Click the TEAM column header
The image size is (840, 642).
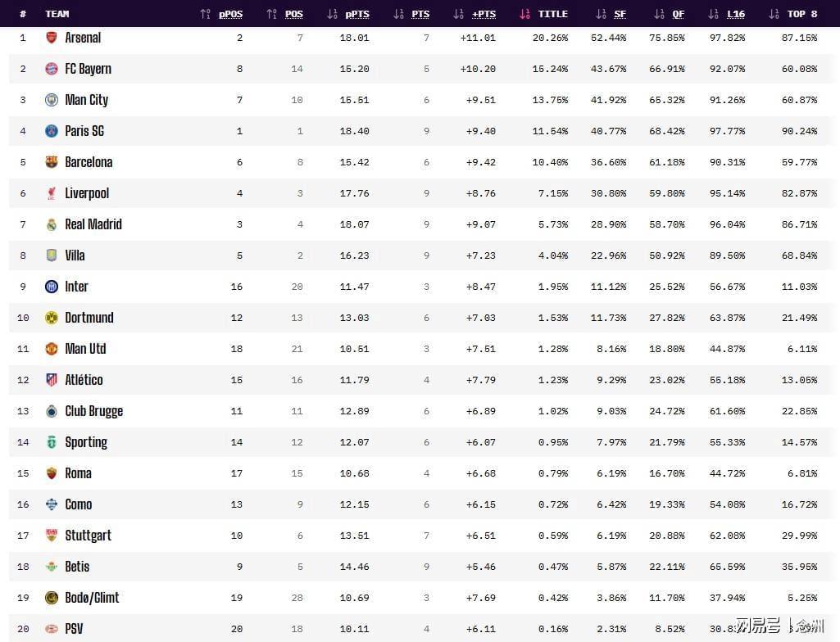57,14
